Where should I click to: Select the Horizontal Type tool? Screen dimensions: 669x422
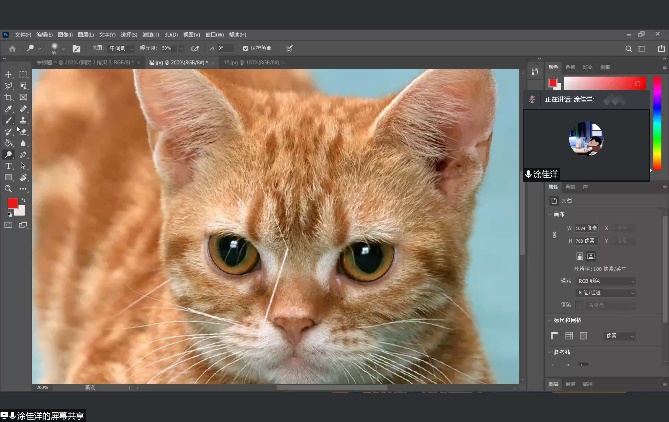point(8,166)
